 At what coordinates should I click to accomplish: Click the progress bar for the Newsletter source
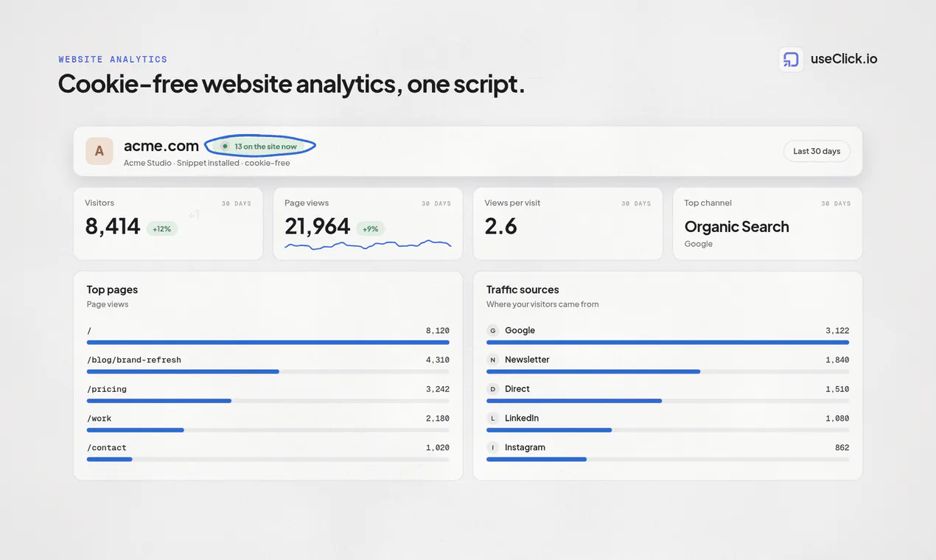(x=668, y=371)
